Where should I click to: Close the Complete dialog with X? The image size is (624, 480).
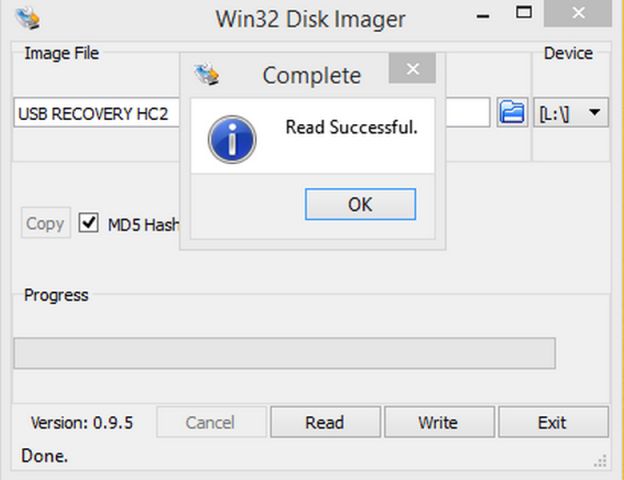[412, 69]
